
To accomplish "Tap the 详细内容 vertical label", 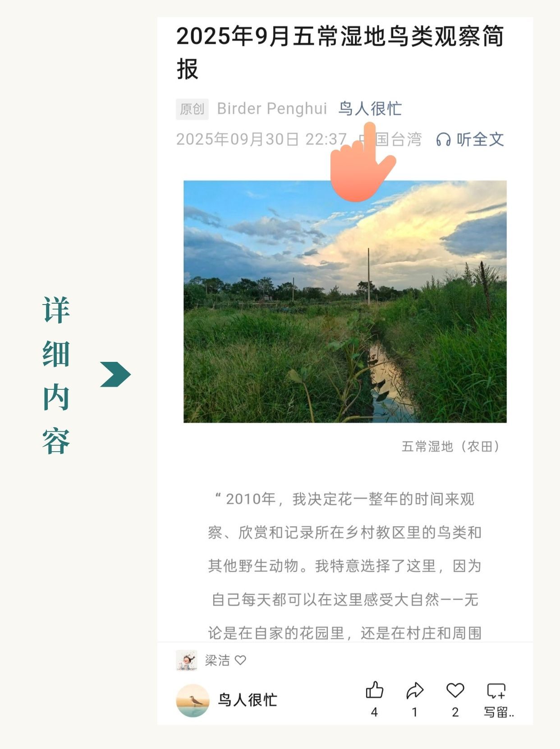I will [x=56, y=375].
